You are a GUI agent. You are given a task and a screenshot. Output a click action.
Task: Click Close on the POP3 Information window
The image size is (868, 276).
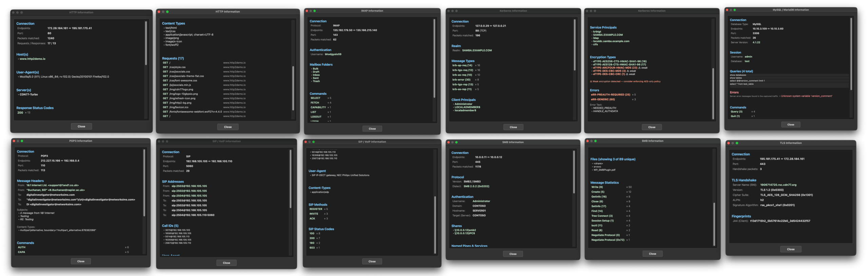(x=81, y=261)
